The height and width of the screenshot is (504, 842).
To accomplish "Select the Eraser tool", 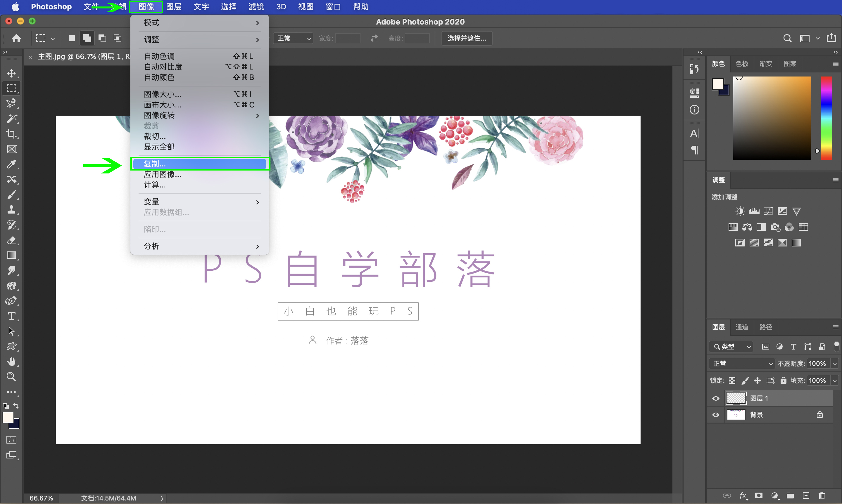I will point(12,240).
